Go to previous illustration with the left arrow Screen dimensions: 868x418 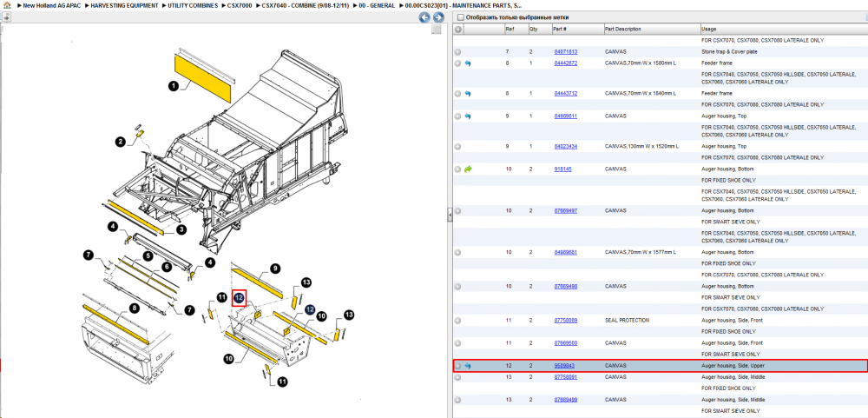point(424,17)
